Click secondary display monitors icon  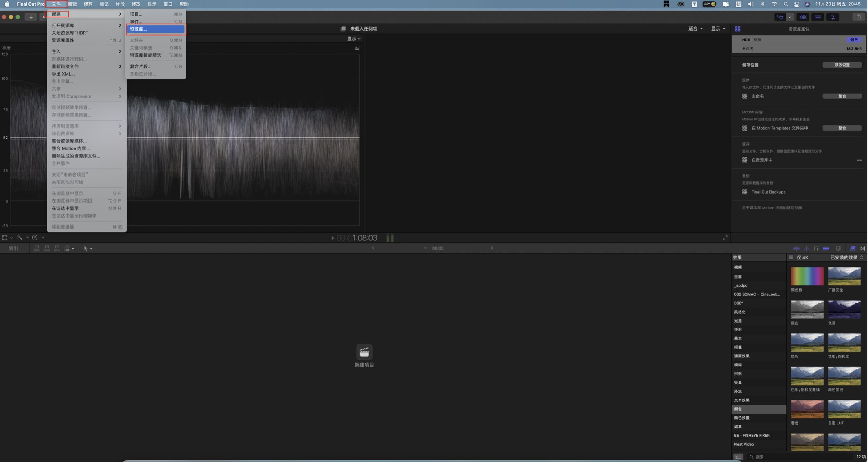point(780,17)
